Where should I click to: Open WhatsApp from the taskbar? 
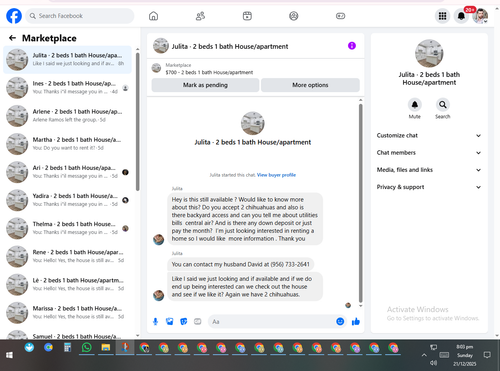point(87,348)
